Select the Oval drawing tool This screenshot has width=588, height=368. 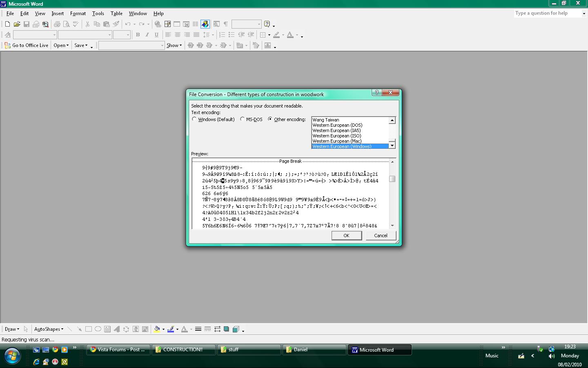tap(98, 329)
